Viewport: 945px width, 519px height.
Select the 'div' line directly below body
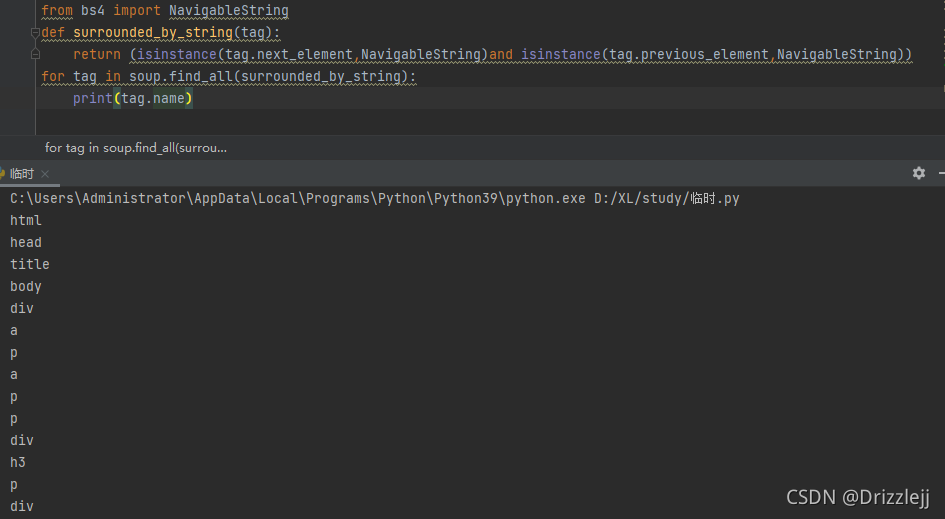[x=22, y=309]
